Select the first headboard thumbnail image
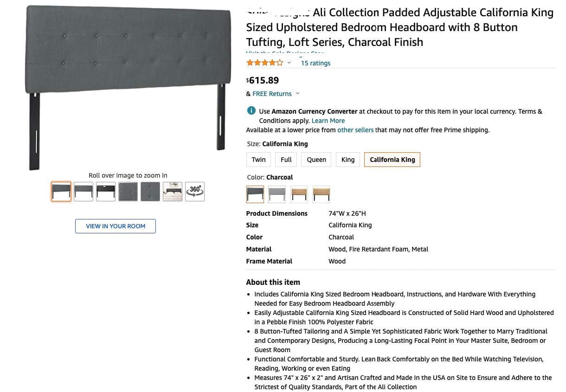Screen dimensions: 566x392 pyautogui.click(x=61, y=192)
